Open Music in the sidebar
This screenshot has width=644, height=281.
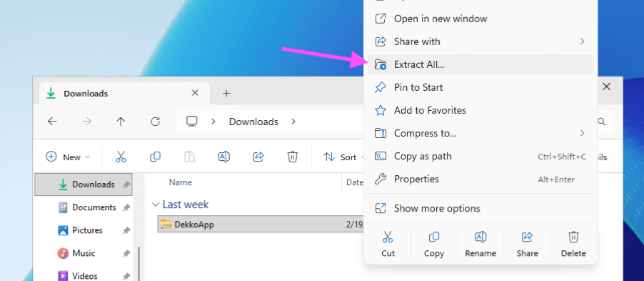point(84,253)
